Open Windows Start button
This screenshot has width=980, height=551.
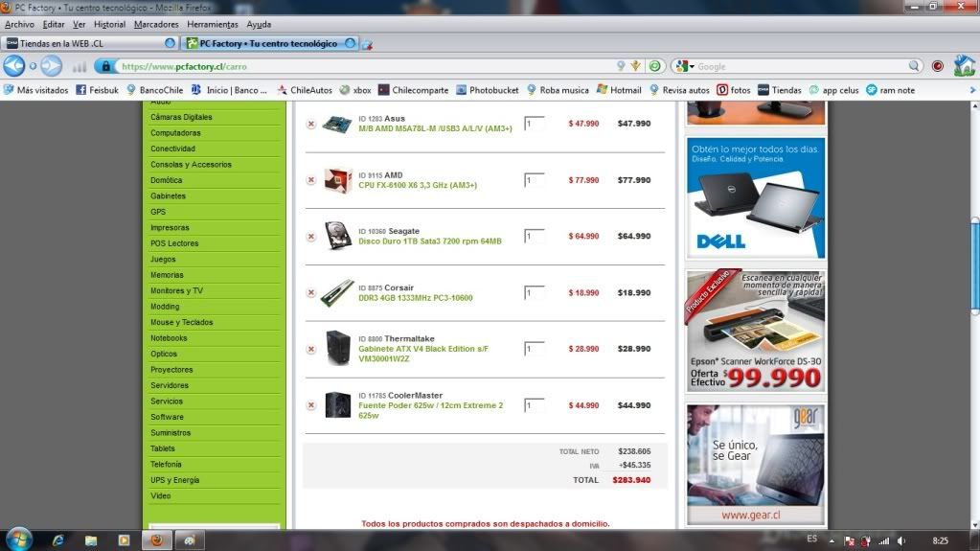coord(18,540)
